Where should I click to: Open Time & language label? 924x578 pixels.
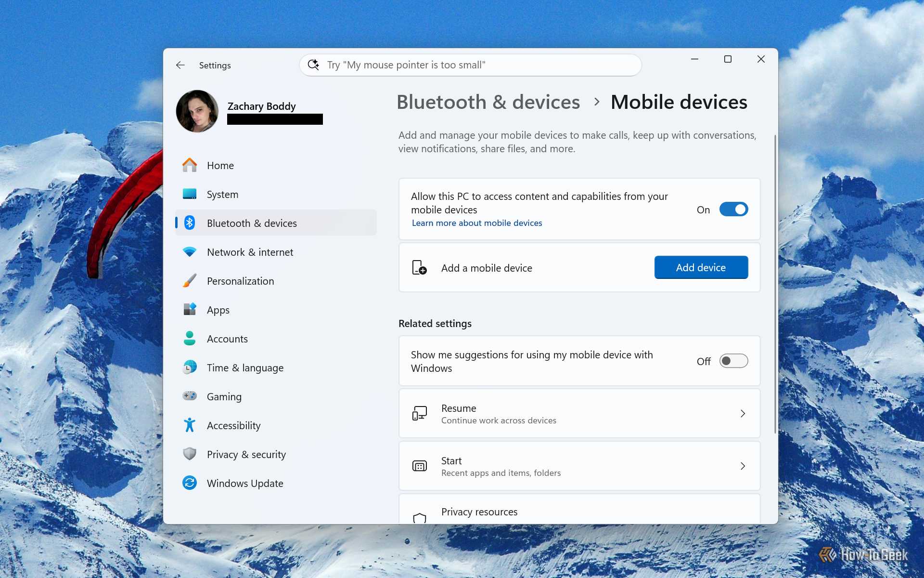click(245, 368)
